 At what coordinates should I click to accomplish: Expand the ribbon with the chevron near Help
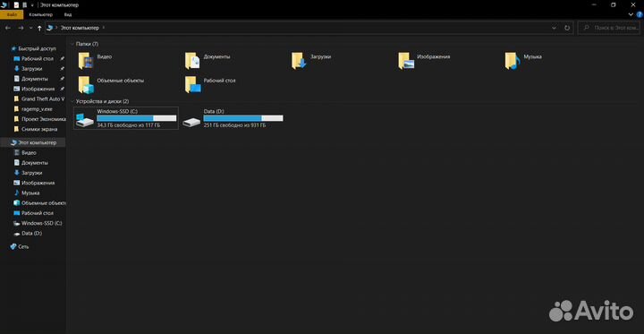click(631, 14)
